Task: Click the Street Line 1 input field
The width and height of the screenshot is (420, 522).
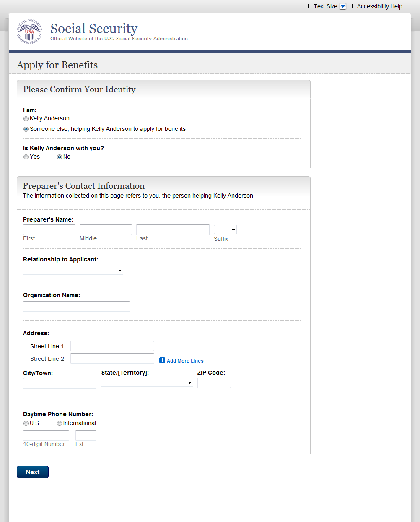Action: [x=112, y=346]
